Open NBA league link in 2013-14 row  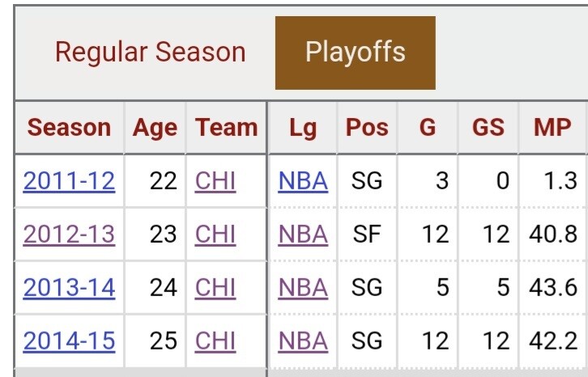(x=303, y=287)
